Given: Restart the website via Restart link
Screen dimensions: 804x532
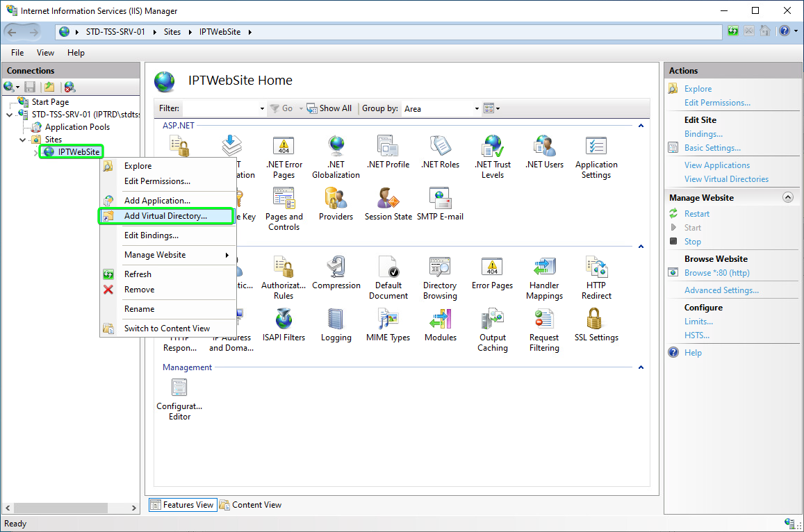Looking at the screenshot, I should (696, 214).
